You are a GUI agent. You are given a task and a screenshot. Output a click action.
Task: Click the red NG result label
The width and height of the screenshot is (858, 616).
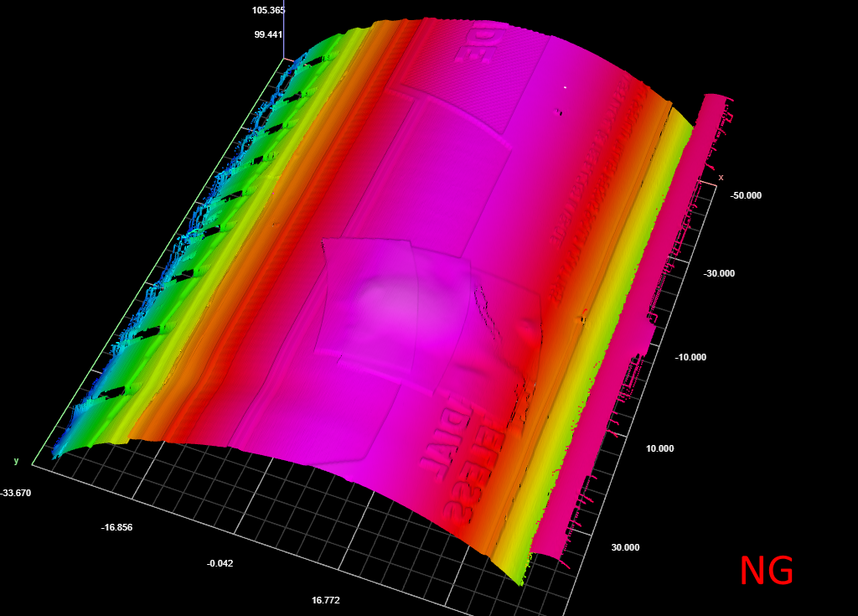click(x=766, y=572)
